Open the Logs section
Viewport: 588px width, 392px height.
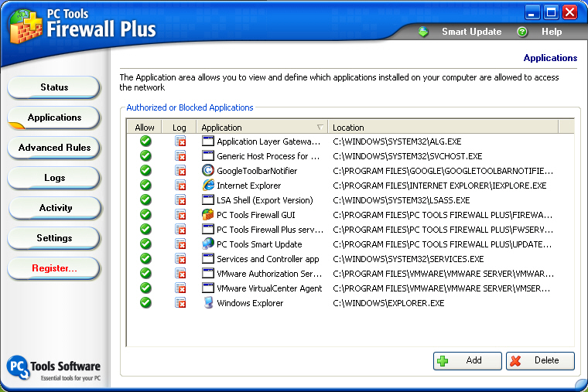pos(54,178)
